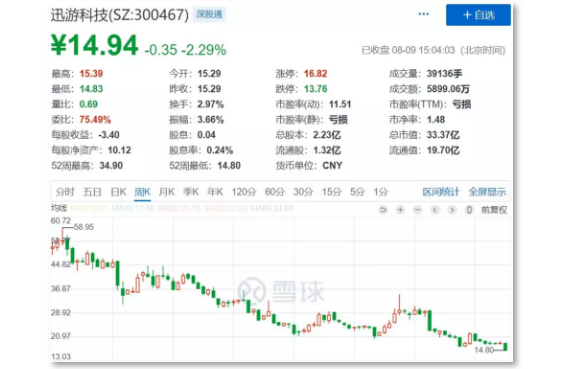Image resolution: width=565 pixels, height=369 pixels.
Task: Open the 前复权 adjustment dropdown
Action: point(494,210)
